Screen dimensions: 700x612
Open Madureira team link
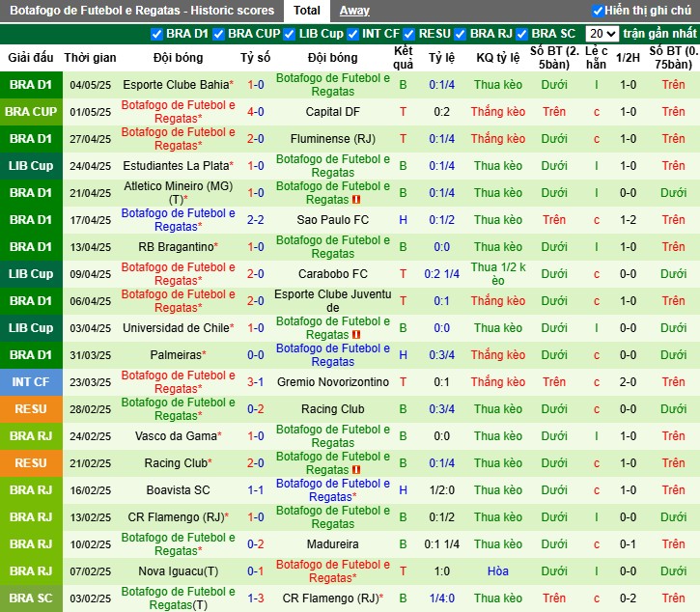click(332, 544)
